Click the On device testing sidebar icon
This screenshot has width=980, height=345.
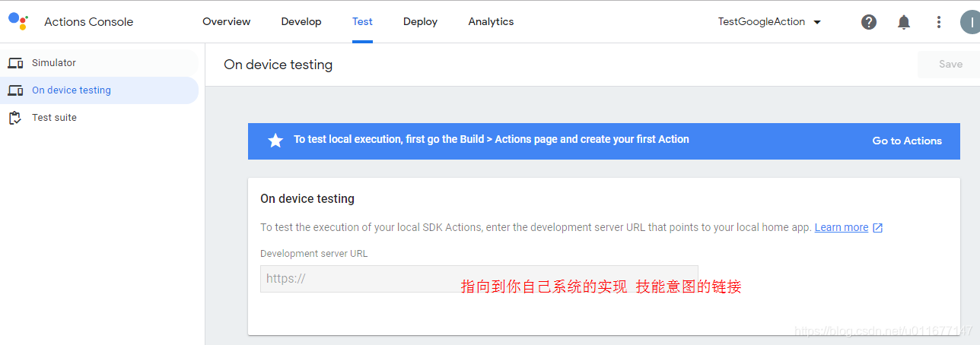click(15, 90)
